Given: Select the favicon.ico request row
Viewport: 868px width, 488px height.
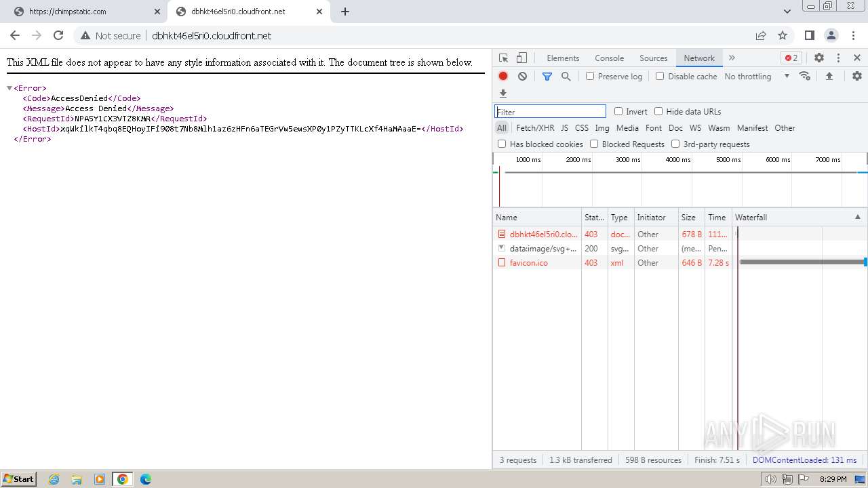Looking at the screenshot, I should [680, 263].
